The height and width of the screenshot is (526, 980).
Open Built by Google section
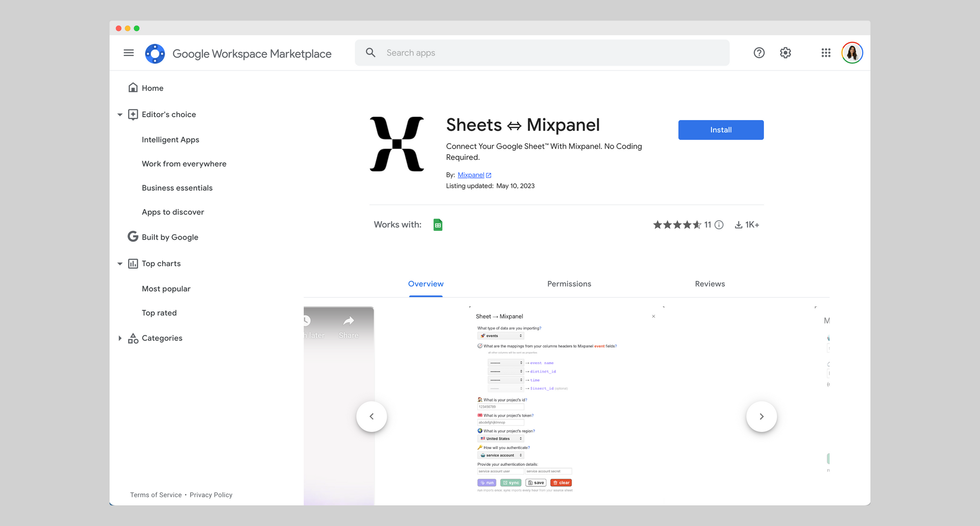170,237
